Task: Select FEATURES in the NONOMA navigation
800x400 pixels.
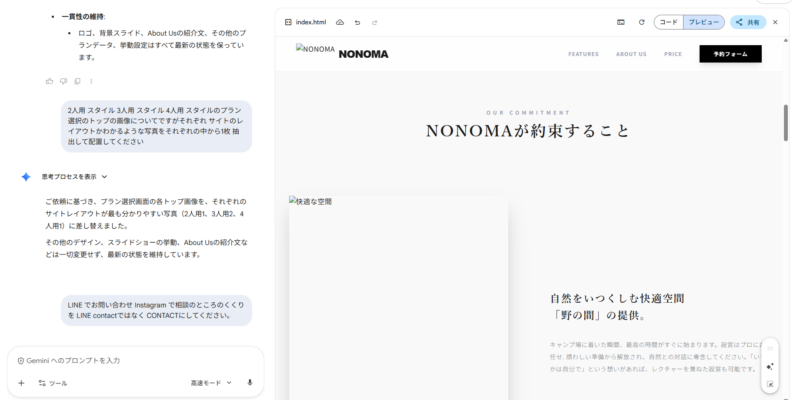Action: [x=583, y=54]
